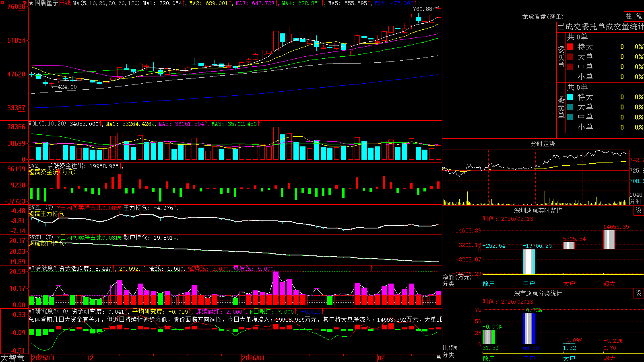The image size is (644, 362).
Task: Click the 爆发线: 6.000 label
Action: click(254, 268)
